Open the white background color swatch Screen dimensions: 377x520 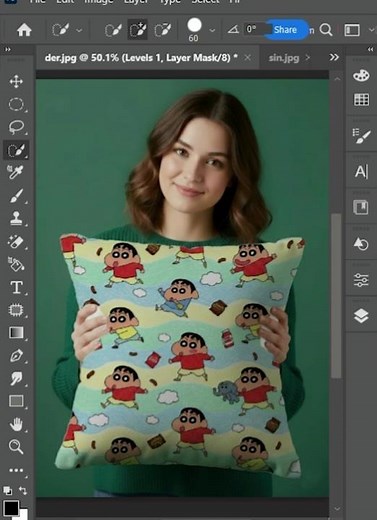tap(24, 514)
